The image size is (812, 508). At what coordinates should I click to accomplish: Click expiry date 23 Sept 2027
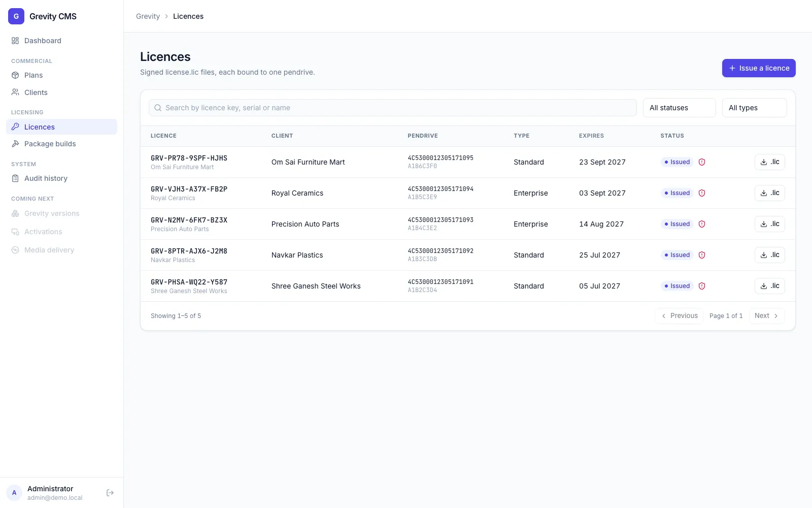coord(602,162)
